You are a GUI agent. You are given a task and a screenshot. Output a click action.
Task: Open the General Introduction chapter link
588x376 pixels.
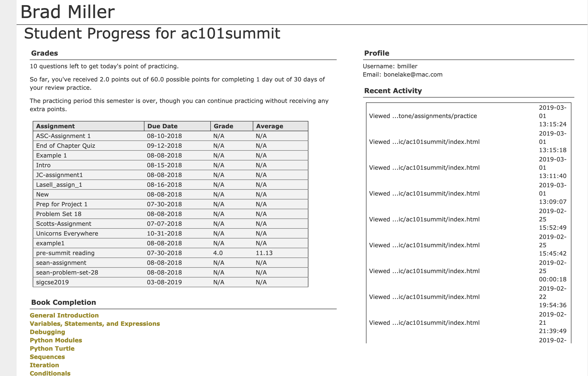pos(64,315)
